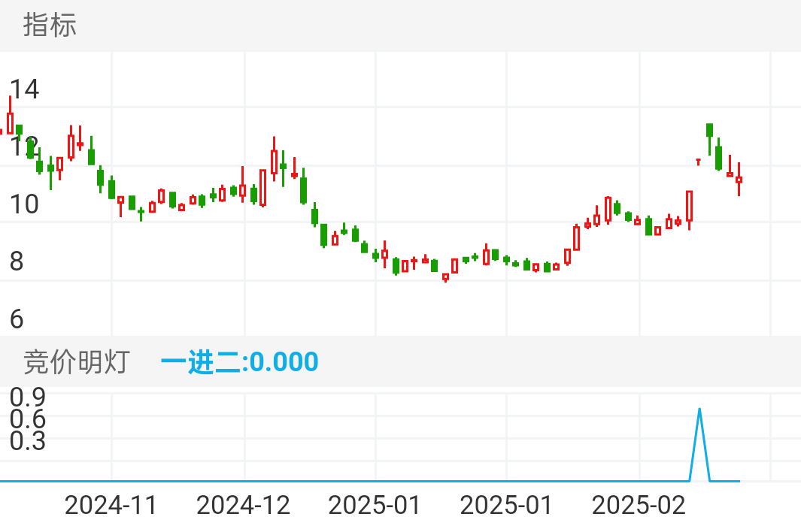This screenshot has height=532, width=801.
Task: Click the price axis label 14
Action: pyautogui.click(x=24, y=89)
